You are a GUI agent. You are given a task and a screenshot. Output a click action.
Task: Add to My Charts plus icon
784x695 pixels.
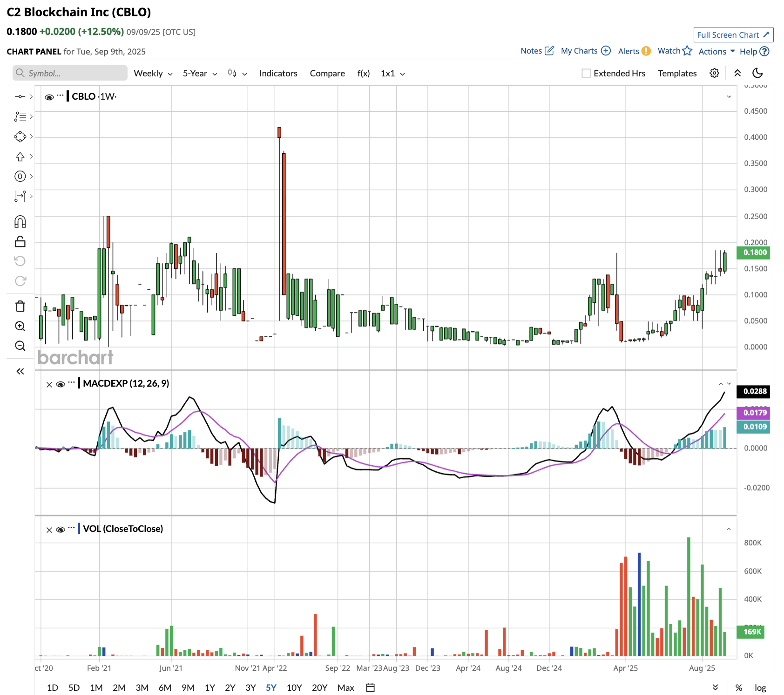606,50
